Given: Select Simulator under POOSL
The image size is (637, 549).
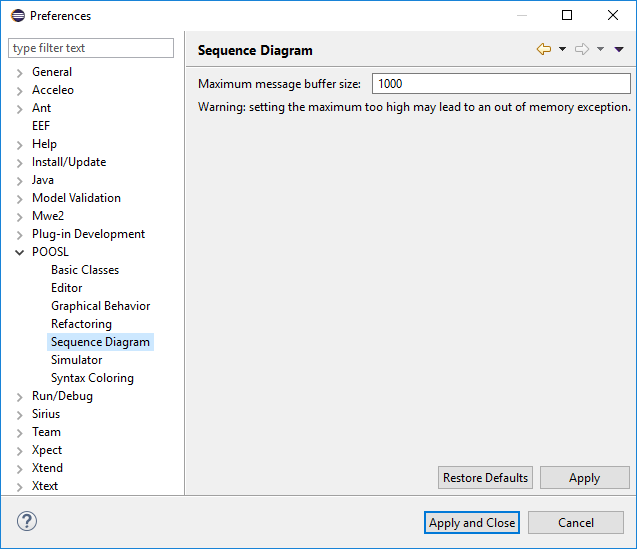Looking at the screenshot, I should (76, 360).
